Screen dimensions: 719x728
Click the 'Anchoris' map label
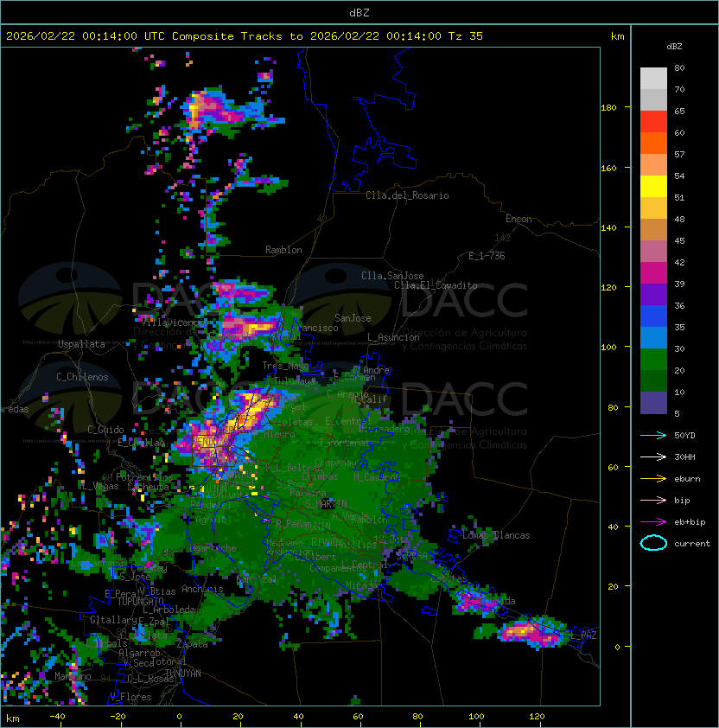click(202, 589)
